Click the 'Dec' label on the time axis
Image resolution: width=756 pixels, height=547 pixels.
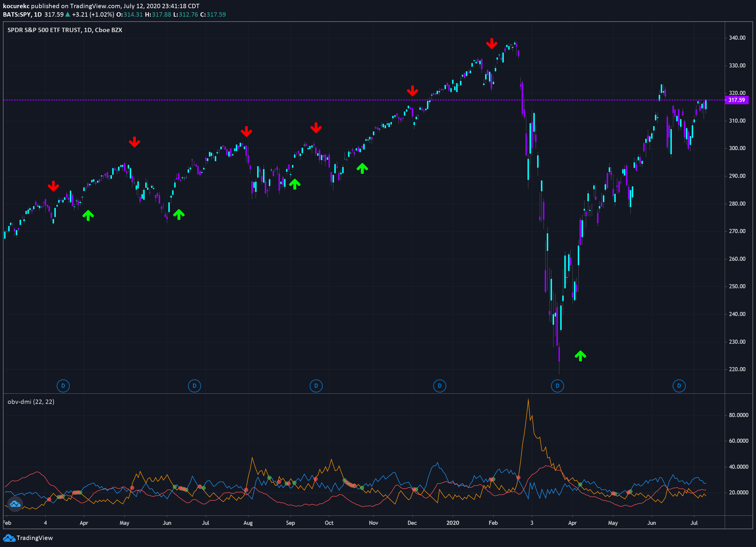[412, 523]
